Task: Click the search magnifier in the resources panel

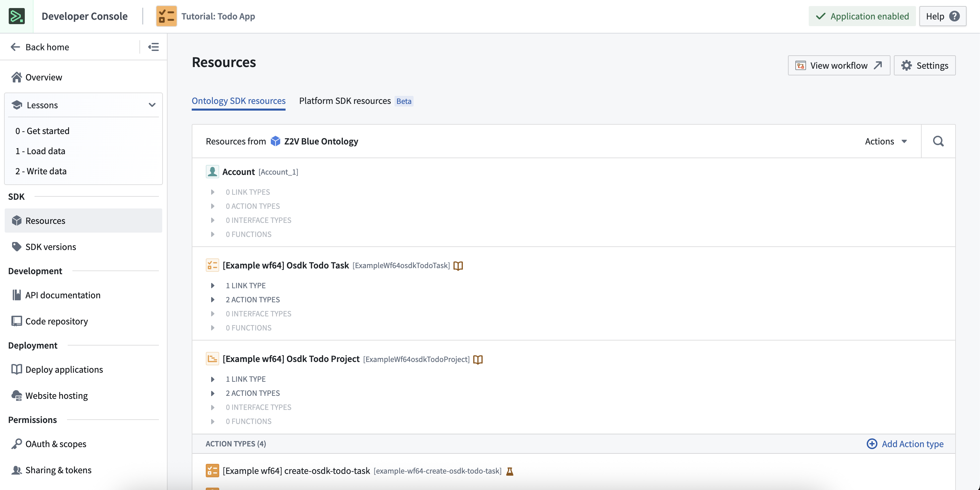Action: click(938, 141)
